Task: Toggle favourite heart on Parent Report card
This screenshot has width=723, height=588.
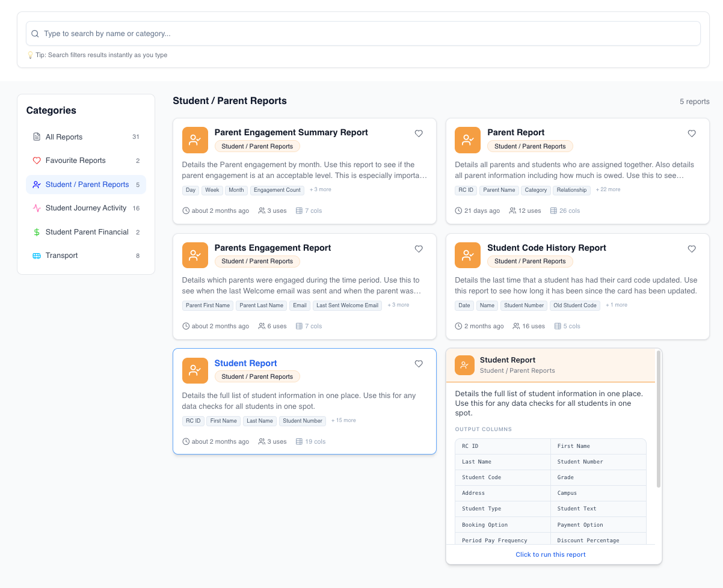Action: [692, 133]
